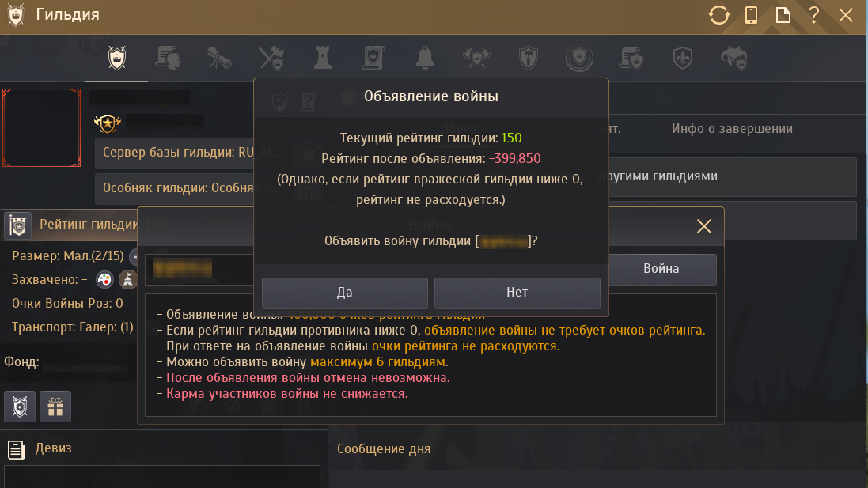Click the page document icon in title bar
The image size is (868, 488).
tap(783, 15)
